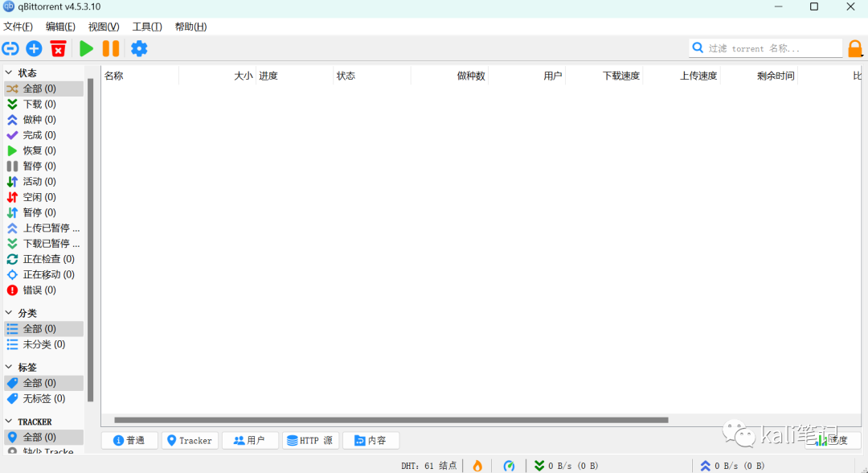
Task: Sort by the 做种数 column header
Action: pyautogui.click(x=449, y=76)
